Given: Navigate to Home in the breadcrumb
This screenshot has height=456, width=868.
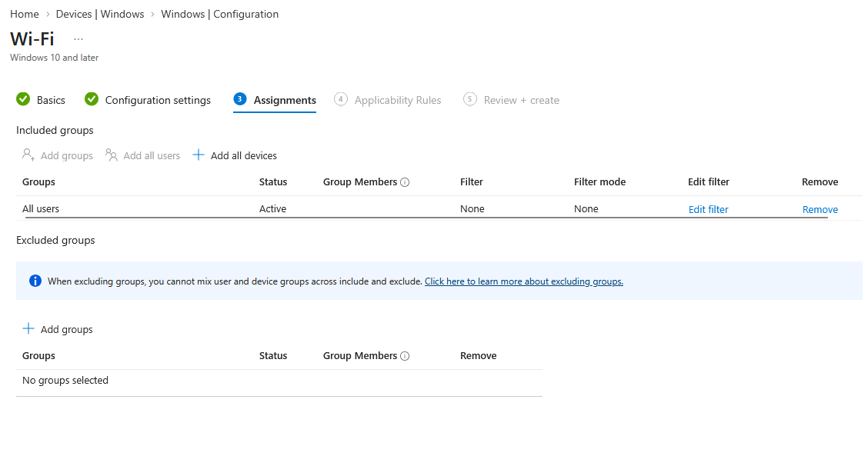Looking at the screenshot, I should coord(25,14).
